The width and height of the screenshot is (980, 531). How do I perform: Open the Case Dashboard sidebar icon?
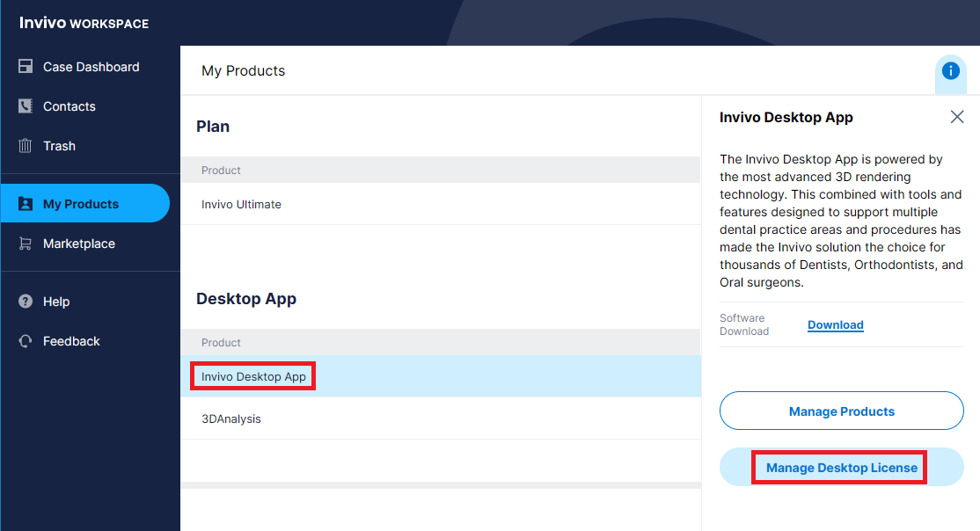26,67
